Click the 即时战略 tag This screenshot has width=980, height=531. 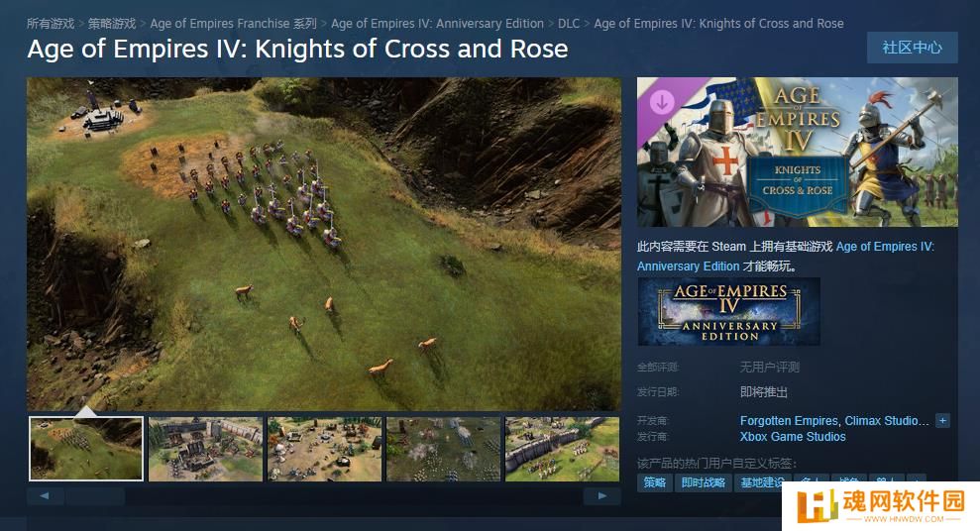(704, 482)
